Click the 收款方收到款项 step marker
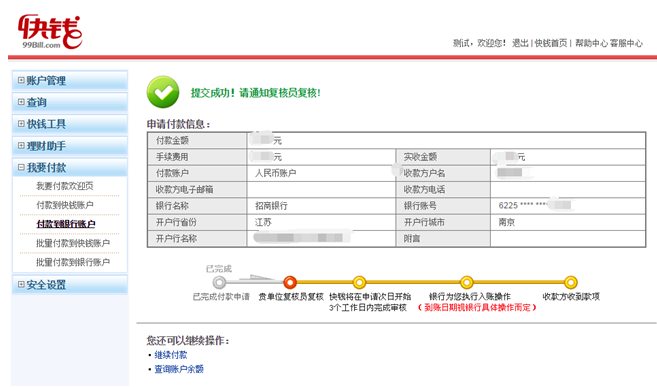 [571, 283]
